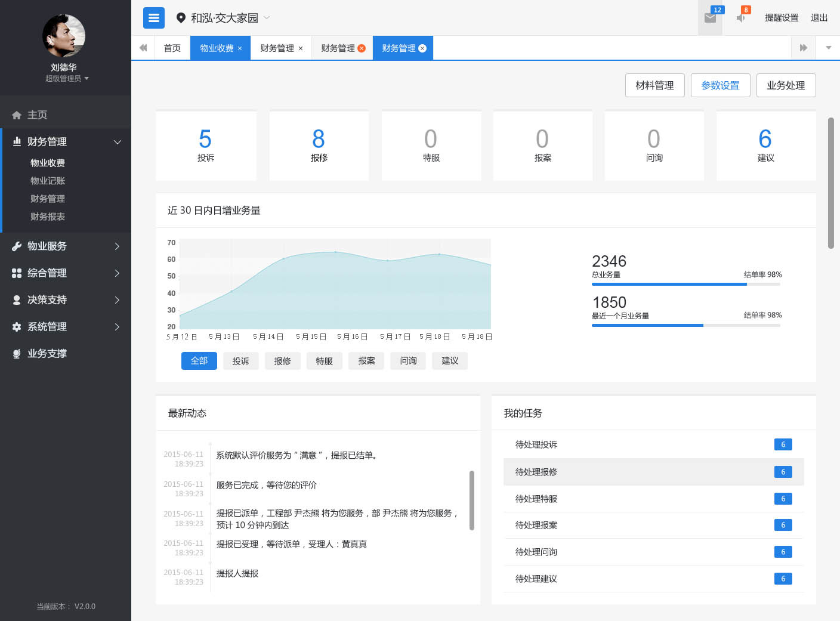Click the gear icon beside 系统管理
Screen dimensions: 840x621
(x=17, y=326)
